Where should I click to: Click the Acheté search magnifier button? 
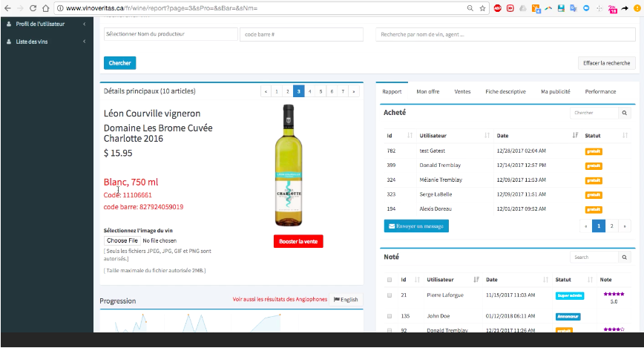(624, 113)
